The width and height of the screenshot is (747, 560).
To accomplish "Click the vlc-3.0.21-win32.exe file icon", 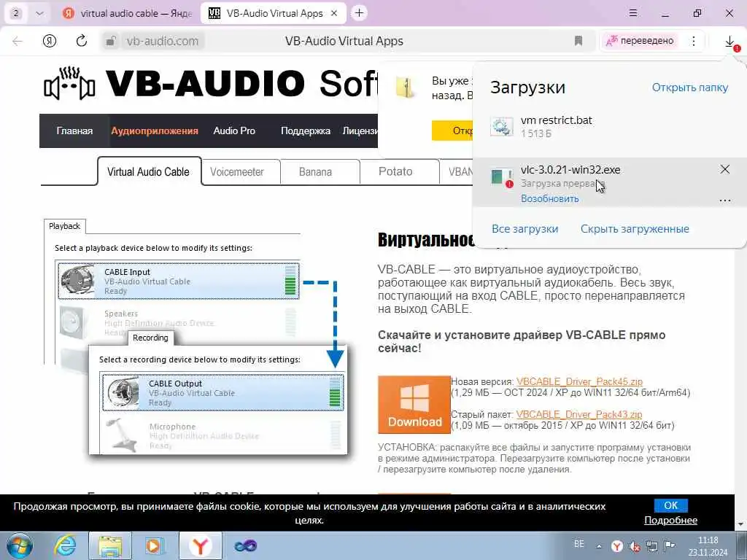I will pos(502,176).
